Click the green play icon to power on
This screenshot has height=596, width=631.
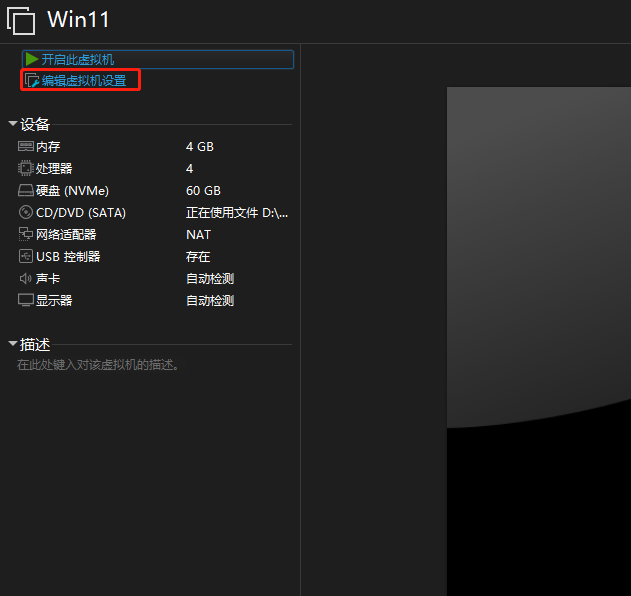pos(32,60)
